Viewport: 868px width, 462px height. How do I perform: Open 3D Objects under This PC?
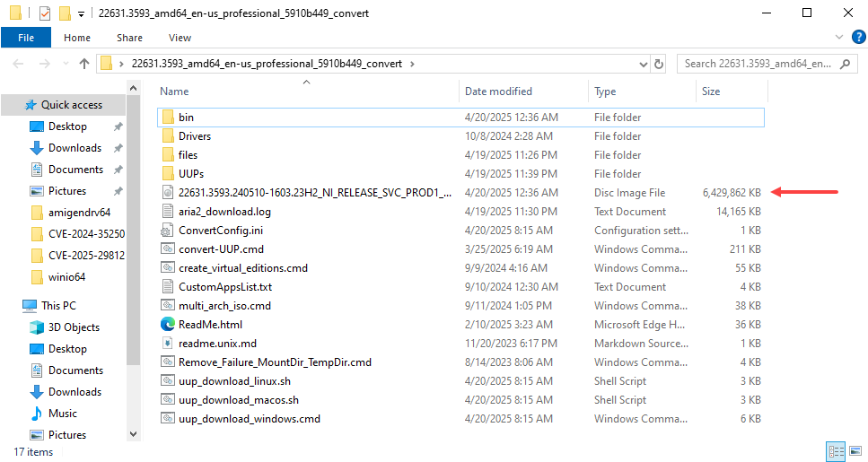64,327
